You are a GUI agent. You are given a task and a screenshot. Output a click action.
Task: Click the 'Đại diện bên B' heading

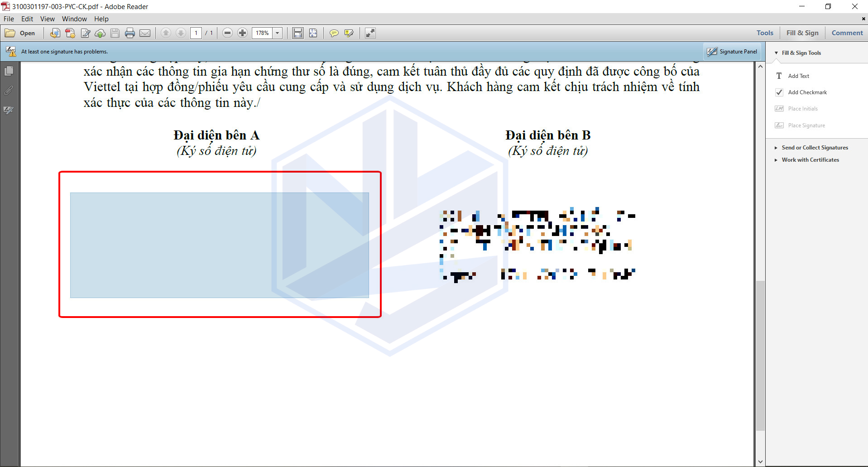548,135
